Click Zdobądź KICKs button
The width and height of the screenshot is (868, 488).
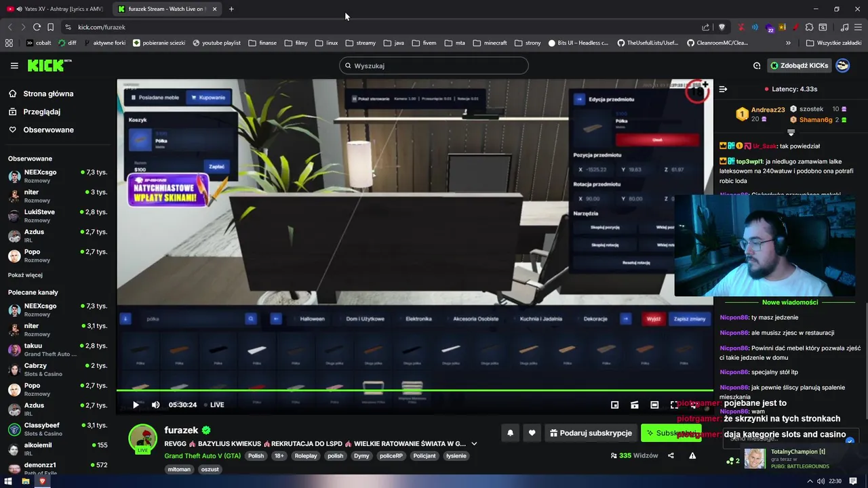(x=799, y=66)
